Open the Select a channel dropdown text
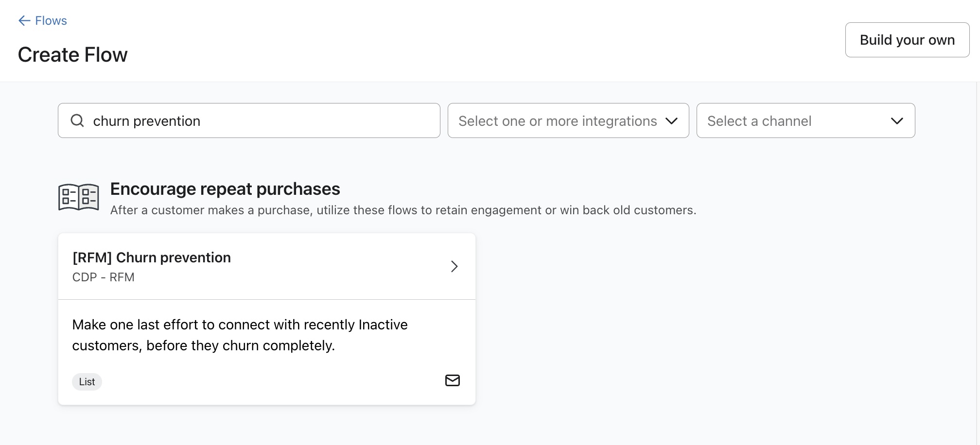980x445 pixels. [x=759, y=121]
